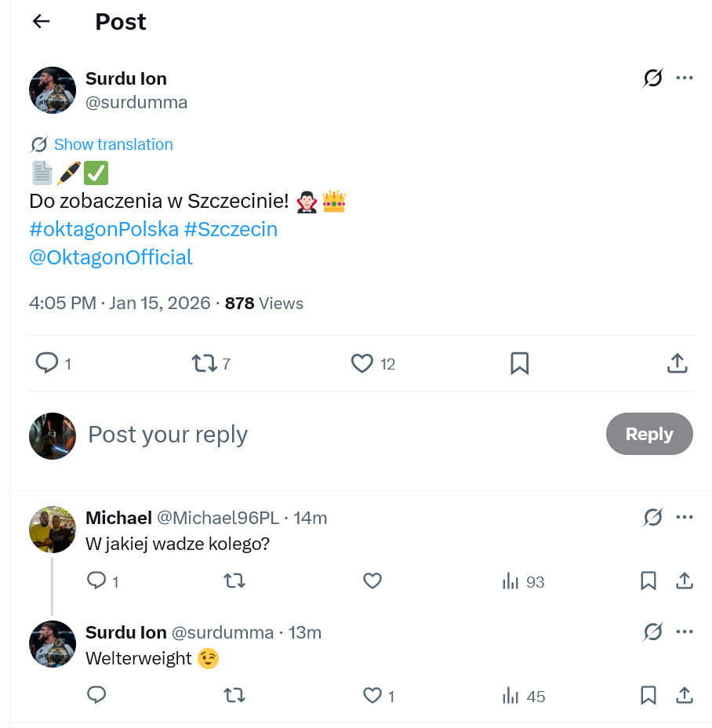
Task: Click Show translation link
Action: coord(113,144)
